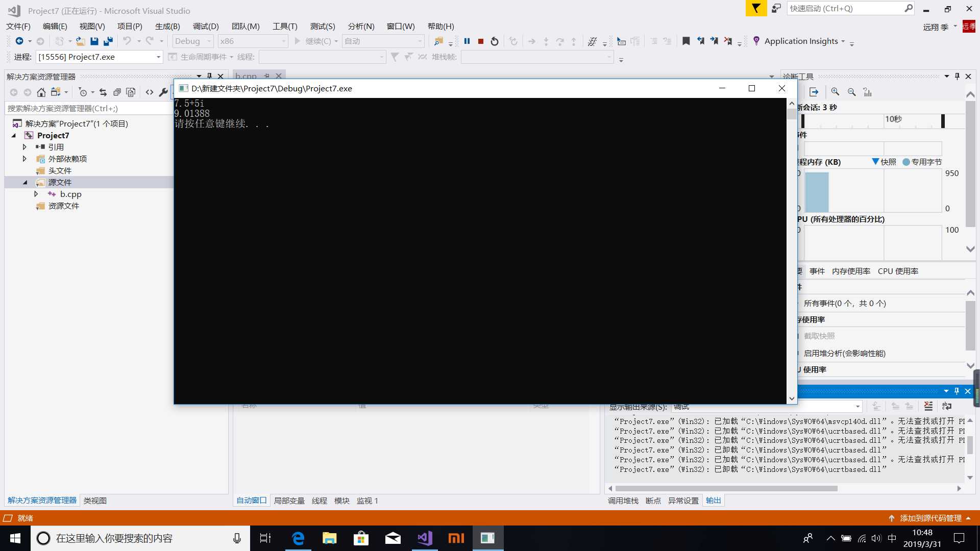Jump to the next bookmark
Screen dimensions: 980x551
tap(714, 41)
